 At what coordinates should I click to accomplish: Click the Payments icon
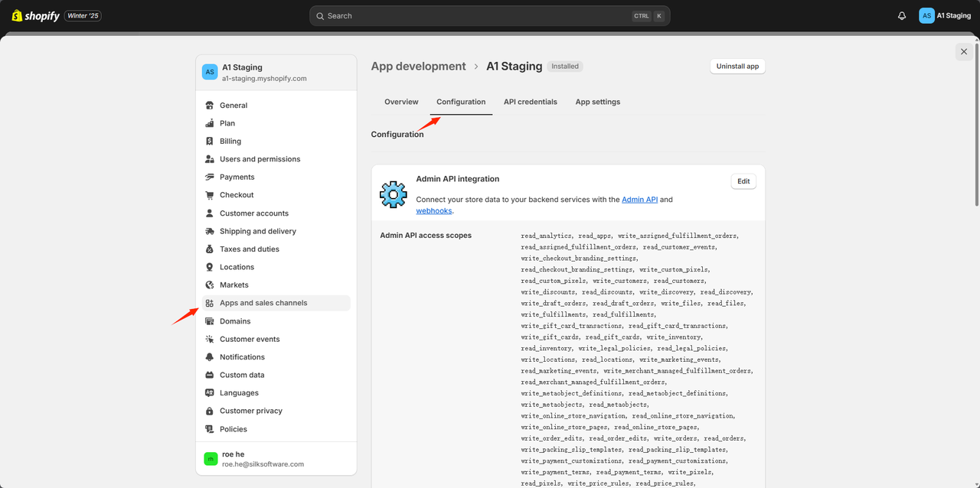point(210,177)
